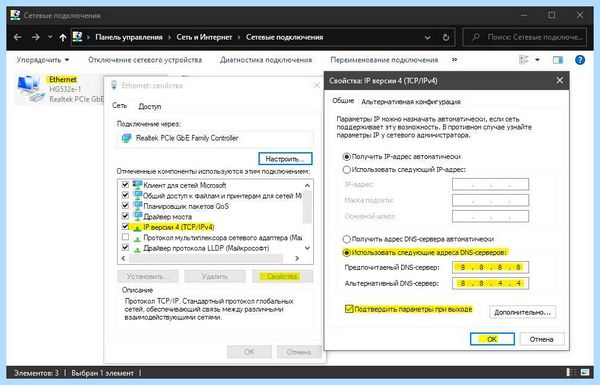Click the Realtek adapter icon in Подключение через
Image resolution: width=600 pixels, height=385 pixels.
tap(126, 138)
